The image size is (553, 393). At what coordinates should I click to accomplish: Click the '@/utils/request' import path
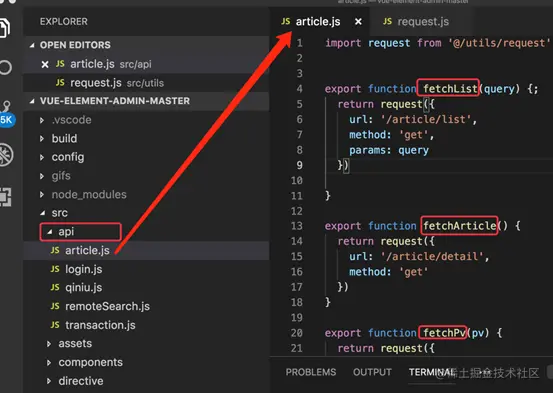(x=499, y=43)
